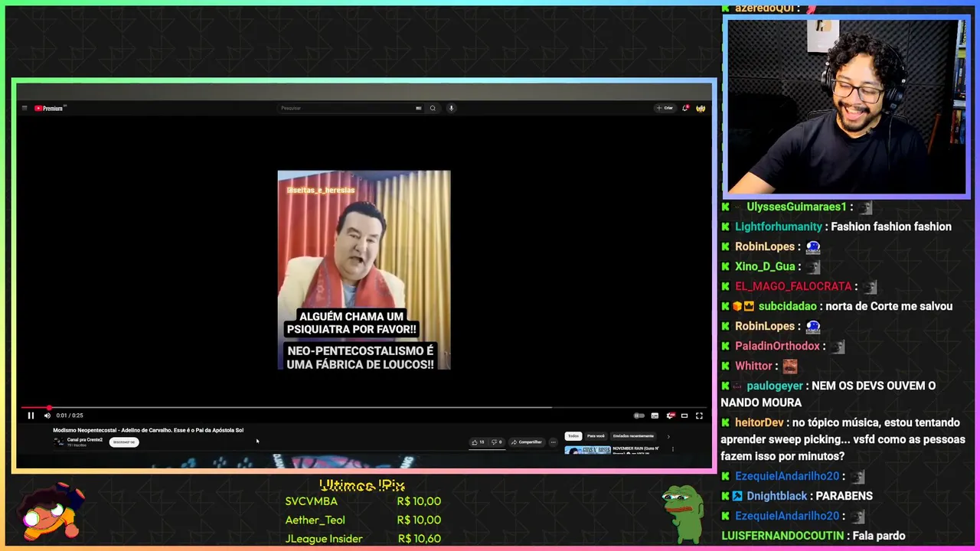Open YouTube notifications bell
The height and width of the screenshot is (551, 980).
tap(685, 108)
